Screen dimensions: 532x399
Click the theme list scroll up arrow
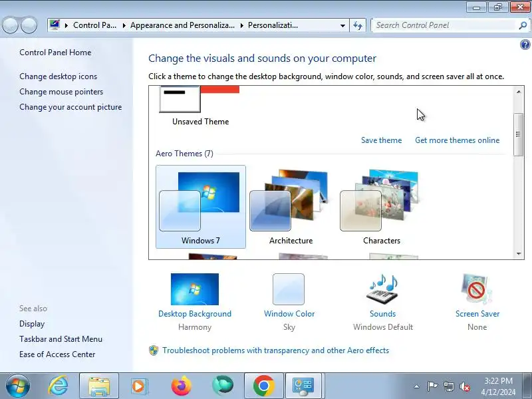[x=519, y=92]
